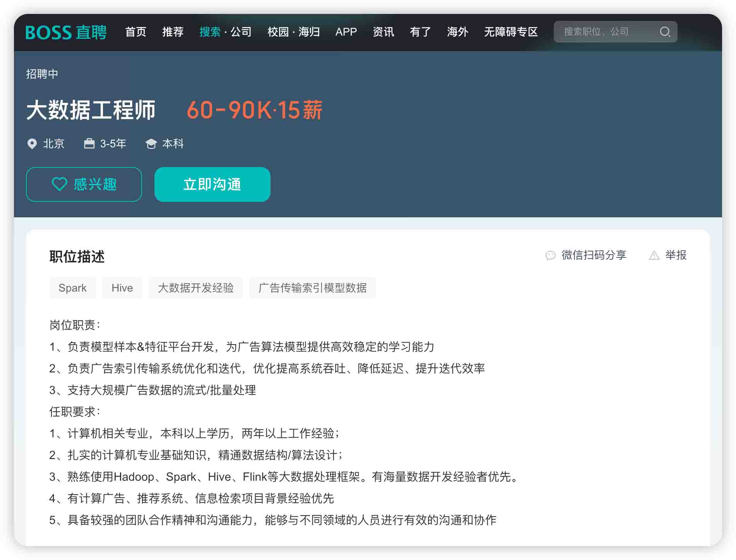Open the 校园 nav link
Viewport: 736px width, 560px height.
click(x=278, y=32)
